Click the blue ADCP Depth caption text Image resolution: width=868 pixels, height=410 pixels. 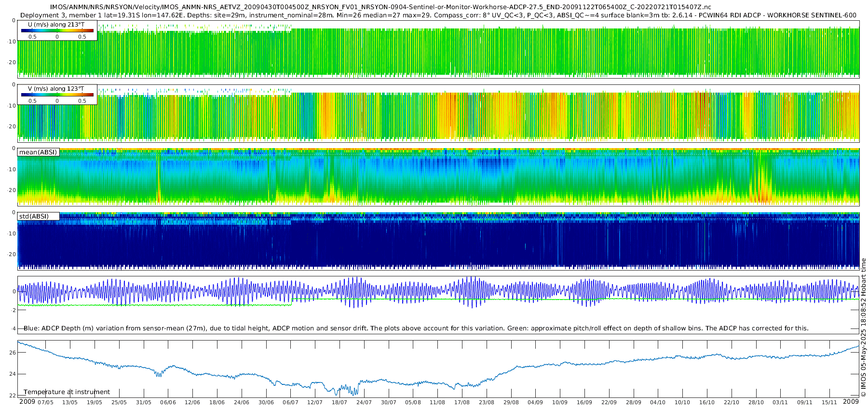click(x=416, y=328)
